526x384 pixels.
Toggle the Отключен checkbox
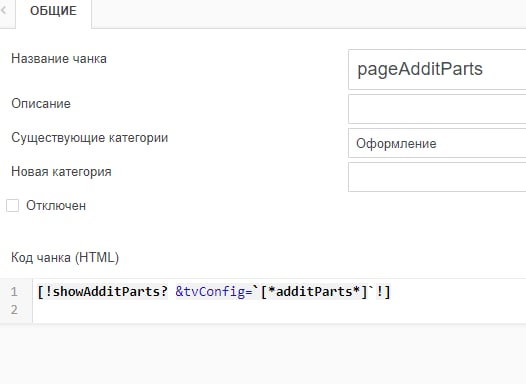pos(12,206)
